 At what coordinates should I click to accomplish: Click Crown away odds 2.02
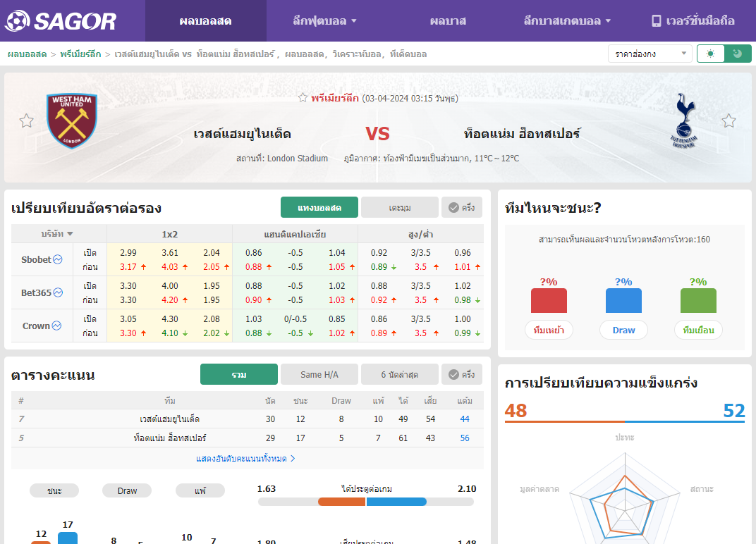(x=211, y=333)
